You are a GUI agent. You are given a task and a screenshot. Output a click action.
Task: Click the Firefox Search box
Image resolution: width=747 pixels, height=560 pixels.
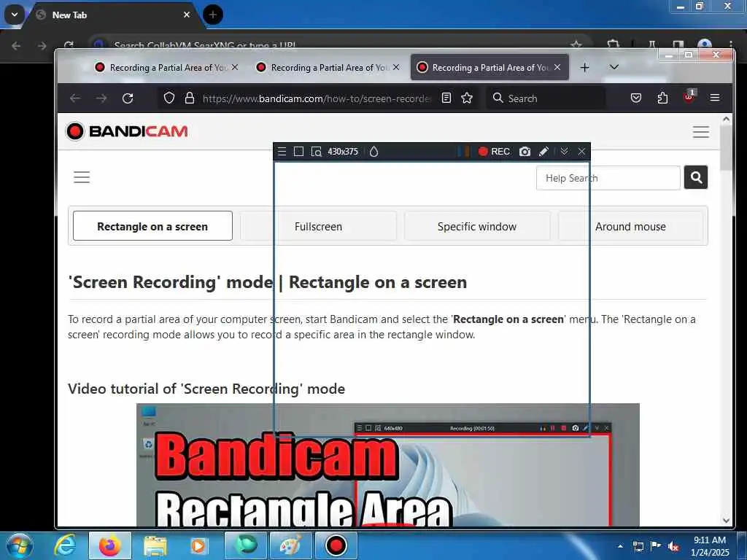click(546, 98)
